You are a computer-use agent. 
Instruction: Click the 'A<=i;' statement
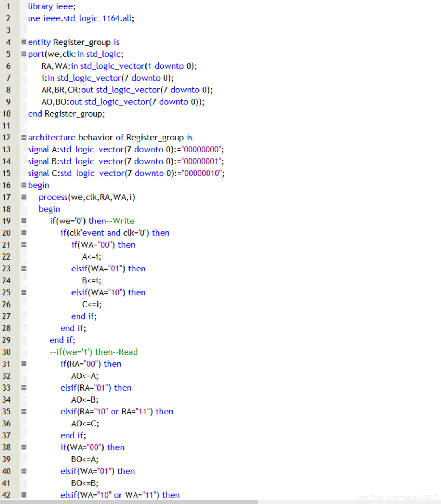click(92, 257)
